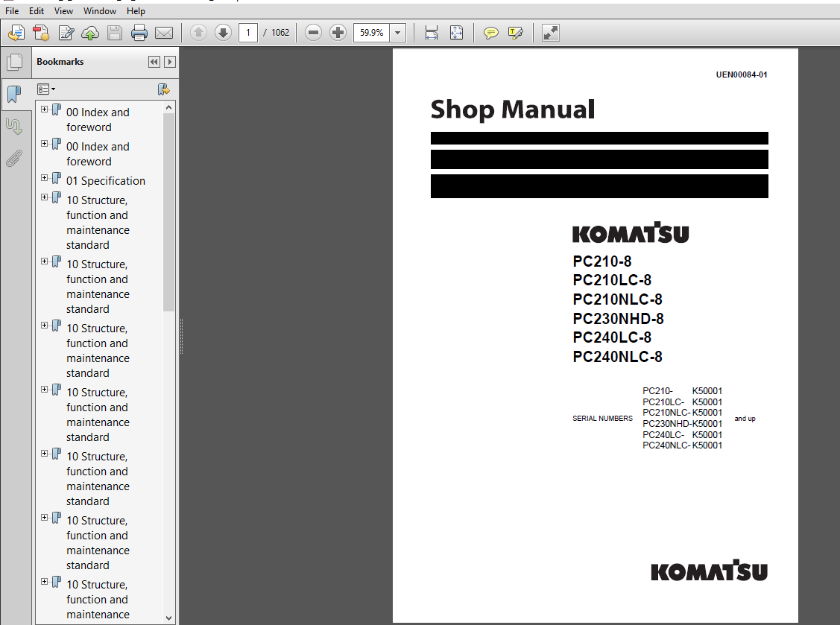Screen dimensions: 840x625
Task: Expand the first 00 Index and foreword bookmark
Action: pos(45,110)
